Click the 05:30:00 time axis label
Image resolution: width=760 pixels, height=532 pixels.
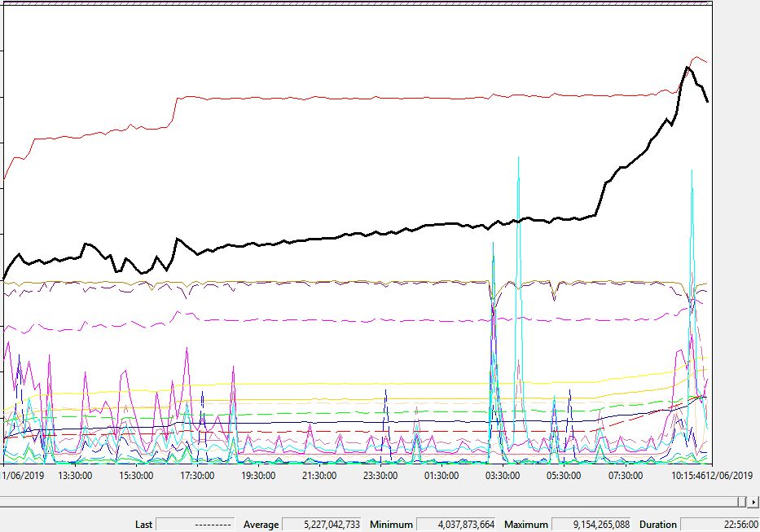click(564, 476)
